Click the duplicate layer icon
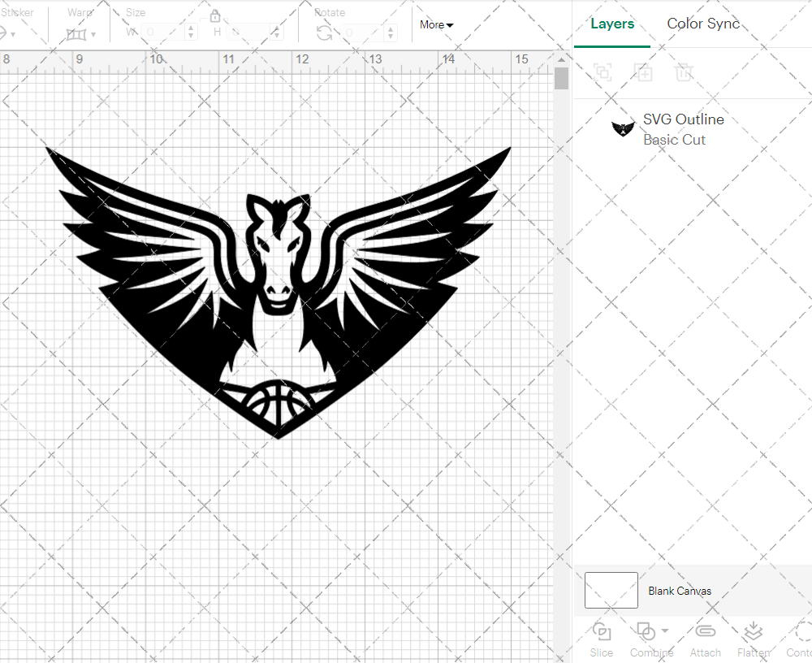 tap(644, 72)
